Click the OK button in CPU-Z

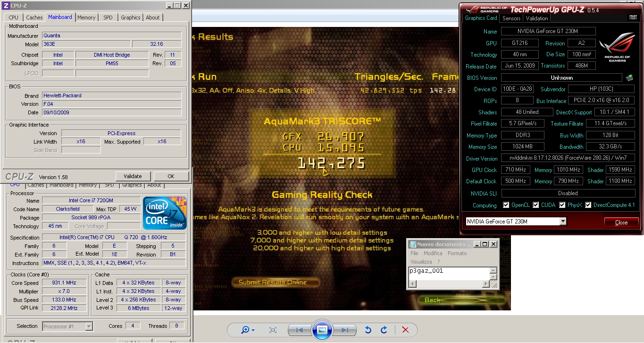(171, 176)
